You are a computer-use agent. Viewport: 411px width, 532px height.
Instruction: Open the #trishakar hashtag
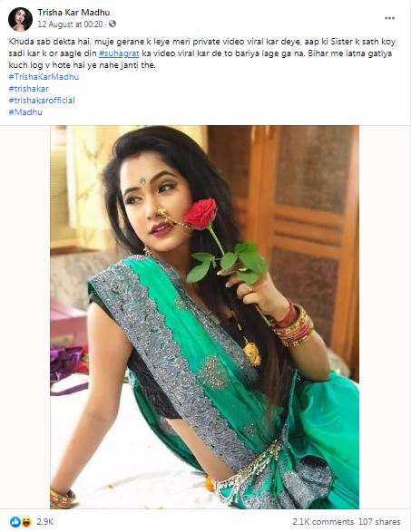[28, 89]
